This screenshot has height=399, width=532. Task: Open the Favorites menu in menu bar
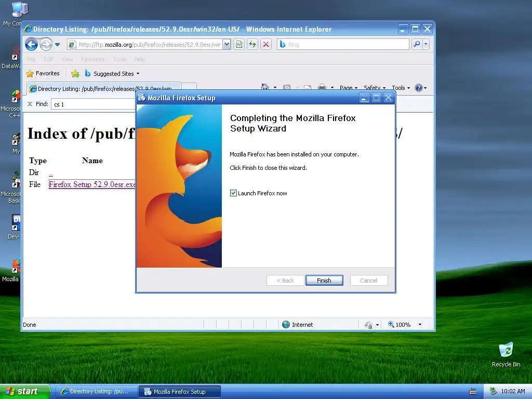pyautogui.click(x=92, y=59)
